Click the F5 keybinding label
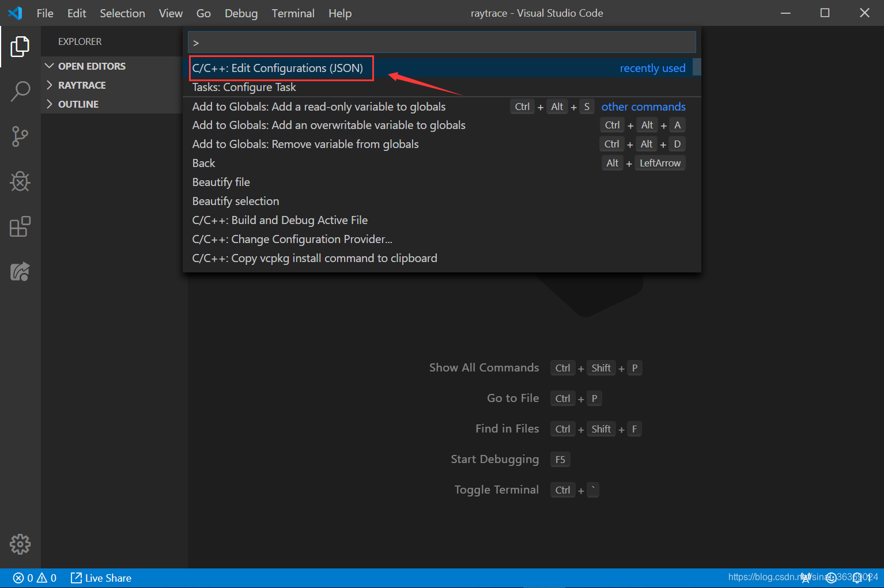 coord(560,460)
